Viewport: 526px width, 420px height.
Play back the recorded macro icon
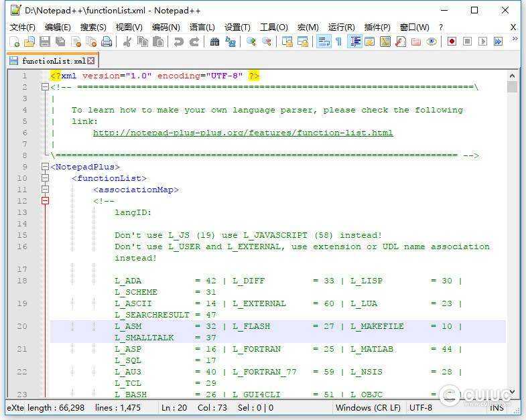click(482, 42)
